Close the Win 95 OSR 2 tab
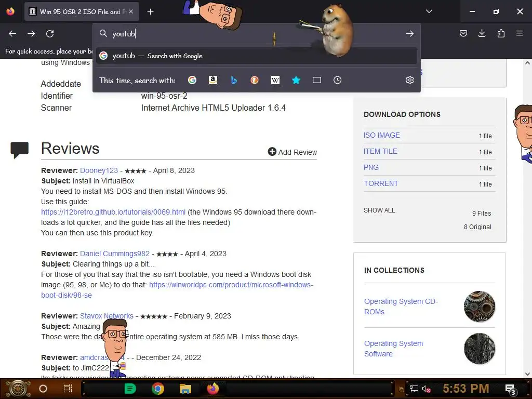This screenshot has width=532, height=399. point(131,11)
